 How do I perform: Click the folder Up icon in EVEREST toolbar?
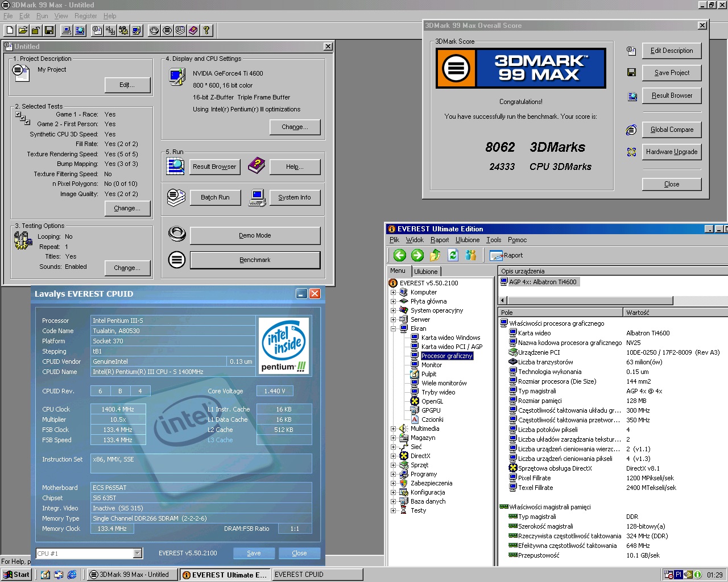coord(435,255)
